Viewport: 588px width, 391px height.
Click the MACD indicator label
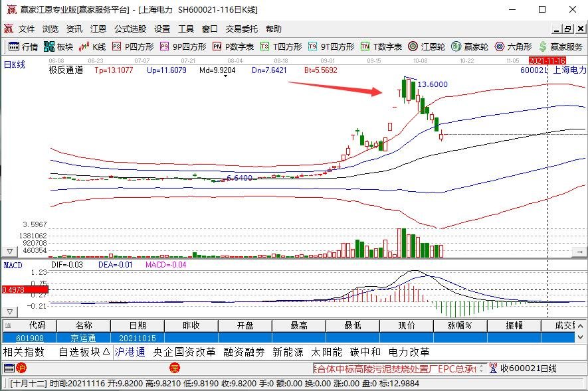click(x=13, y=265)
